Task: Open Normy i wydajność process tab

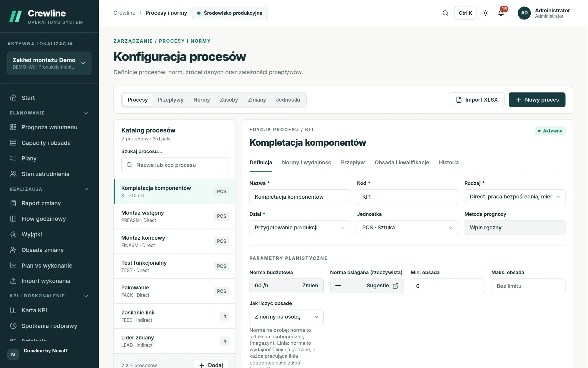Action: (306, 163)
